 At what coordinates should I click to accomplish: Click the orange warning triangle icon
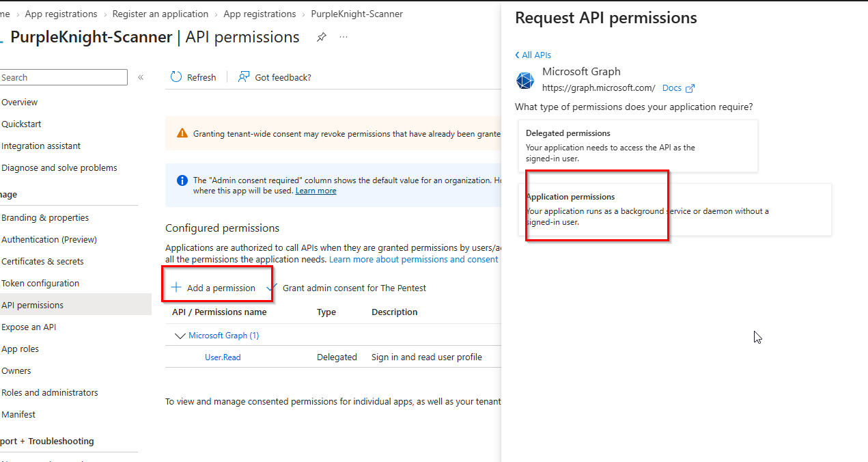182,133
